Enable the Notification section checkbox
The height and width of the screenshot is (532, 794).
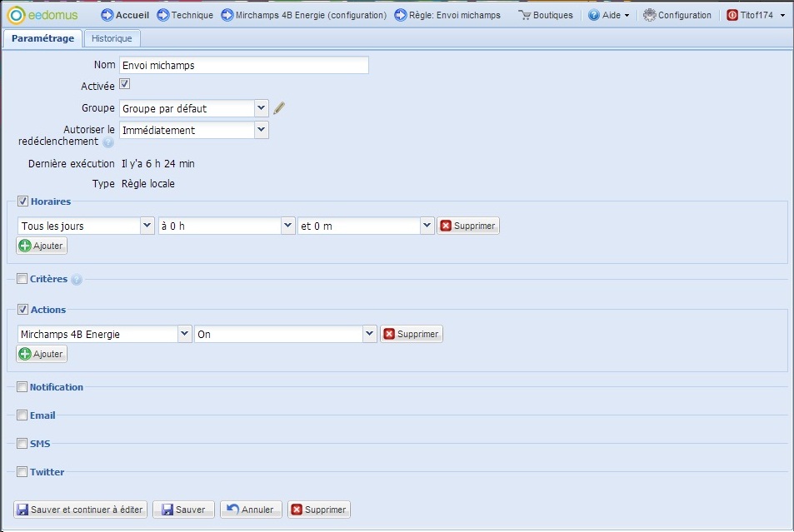22,387
